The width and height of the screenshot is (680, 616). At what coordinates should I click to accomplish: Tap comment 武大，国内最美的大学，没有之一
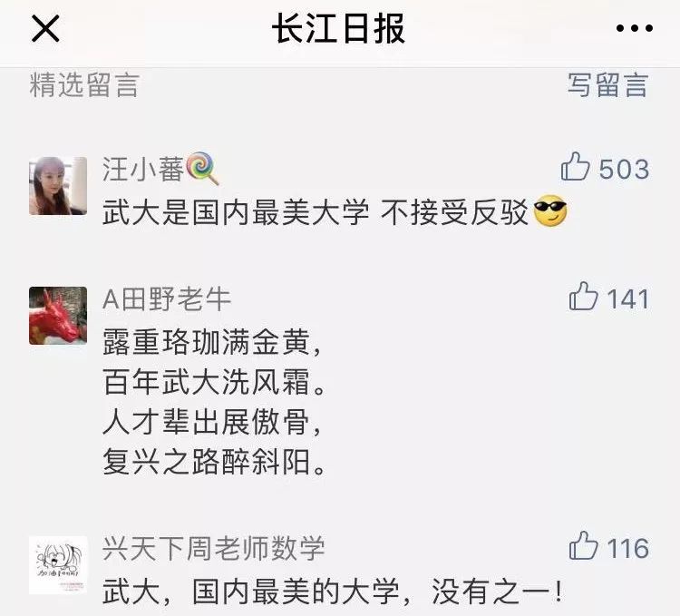[x=332, y=592]
